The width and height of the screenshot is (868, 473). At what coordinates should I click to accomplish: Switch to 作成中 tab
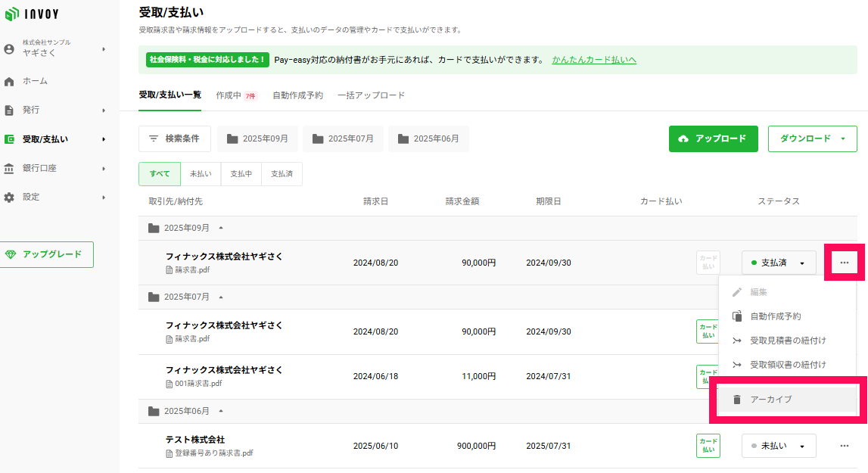point(236,95)
